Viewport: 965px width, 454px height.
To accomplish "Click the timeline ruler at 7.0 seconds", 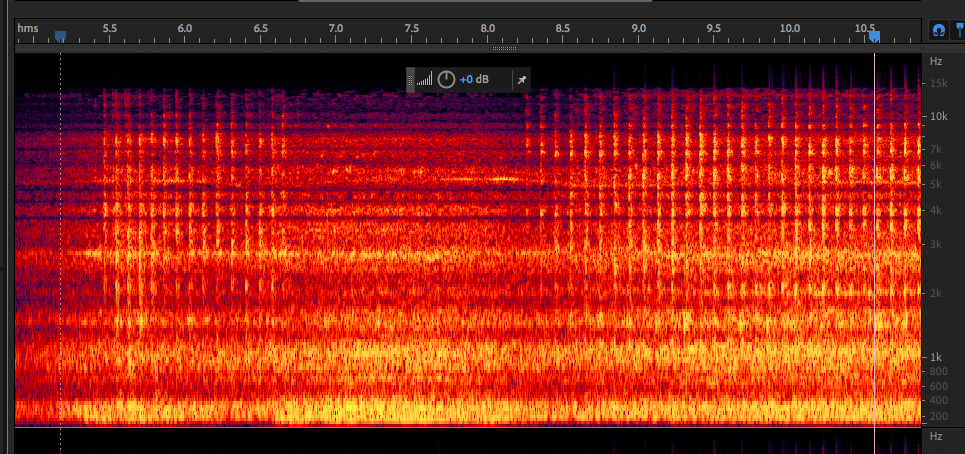I will click(x=336, y=34).
